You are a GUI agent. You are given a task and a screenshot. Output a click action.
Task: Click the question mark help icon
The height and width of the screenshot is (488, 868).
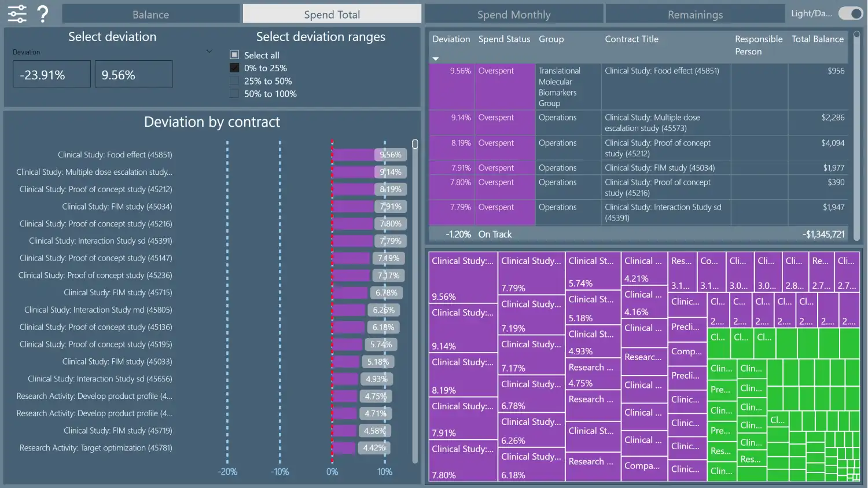click(x=43, y=13)
